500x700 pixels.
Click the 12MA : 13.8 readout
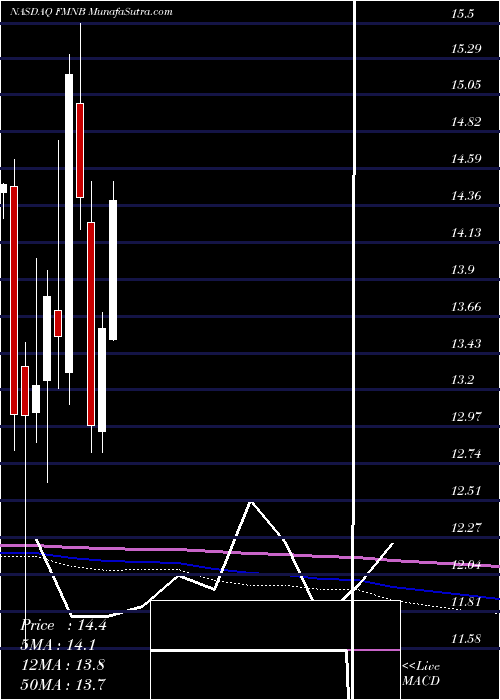tap(63, 664)
